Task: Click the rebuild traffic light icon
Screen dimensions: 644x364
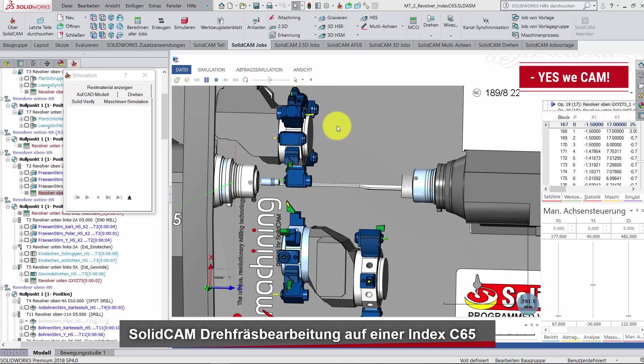Action: coord(309,6)
